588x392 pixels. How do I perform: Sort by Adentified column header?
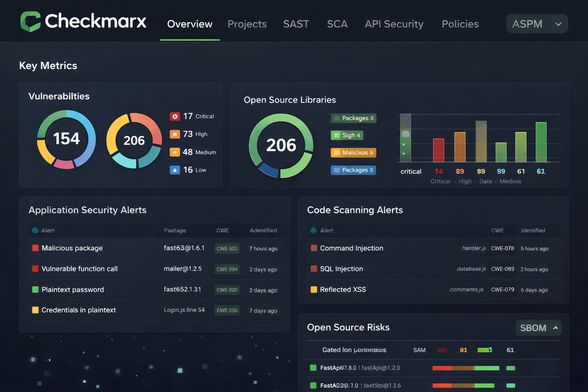click(263, 230)
